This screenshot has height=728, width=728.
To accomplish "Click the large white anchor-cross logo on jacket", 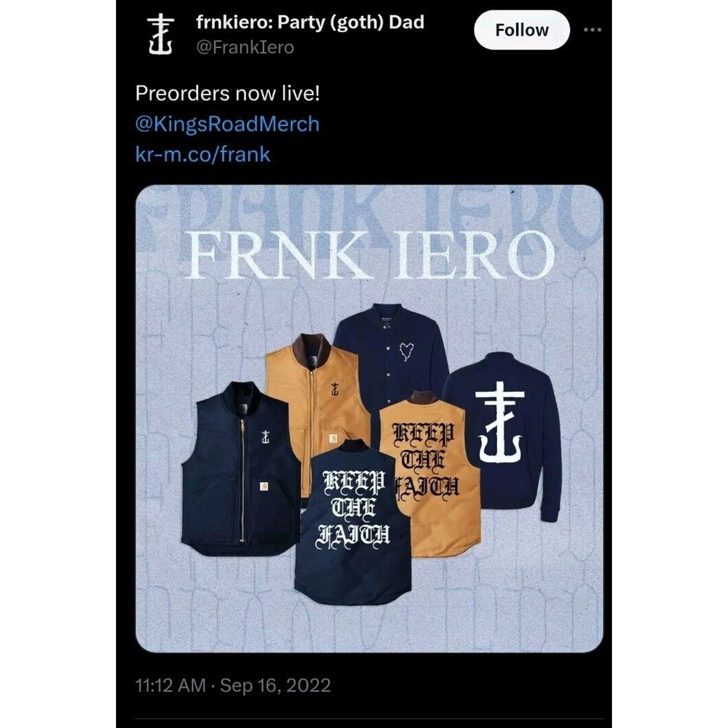I will point(499,422).
